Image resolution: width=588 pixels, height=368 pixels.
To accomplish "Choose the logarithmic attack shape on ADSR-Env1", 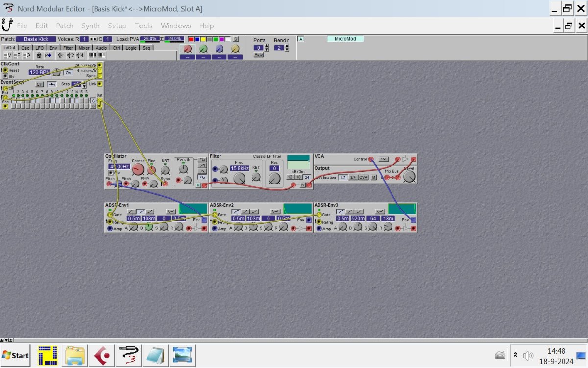I will [131, 211].
